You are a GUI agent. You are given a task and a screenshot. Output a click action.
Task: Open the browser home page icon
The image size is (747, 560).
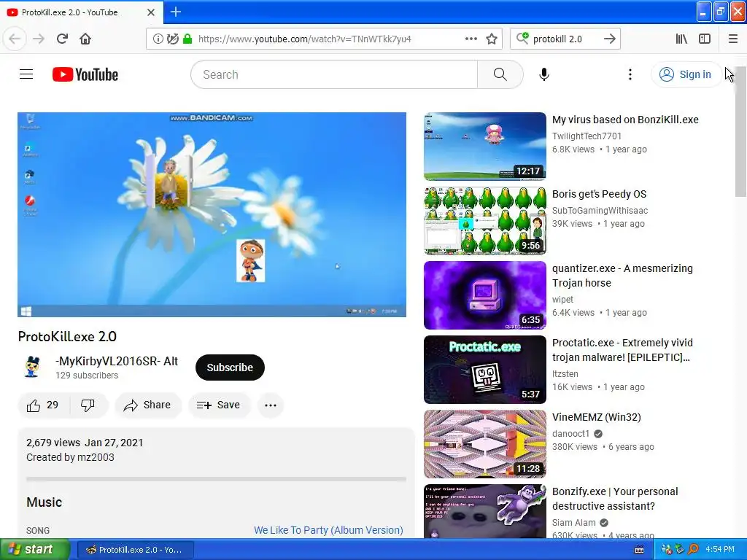[x=85, y=39]
